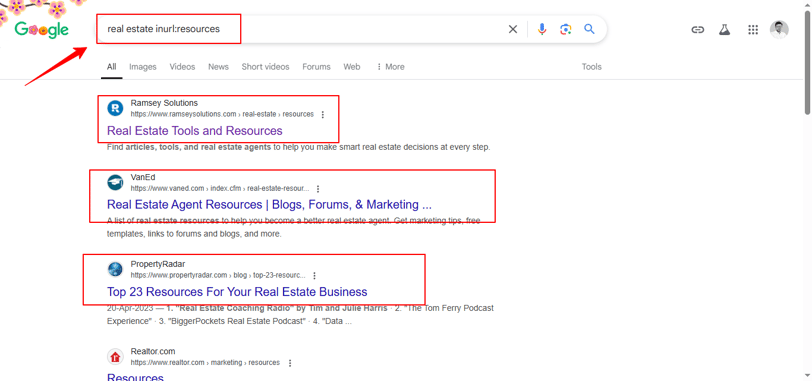This screenshot has width=812, height=381.
Task: Switch to the Images tab
Action: 142,67
